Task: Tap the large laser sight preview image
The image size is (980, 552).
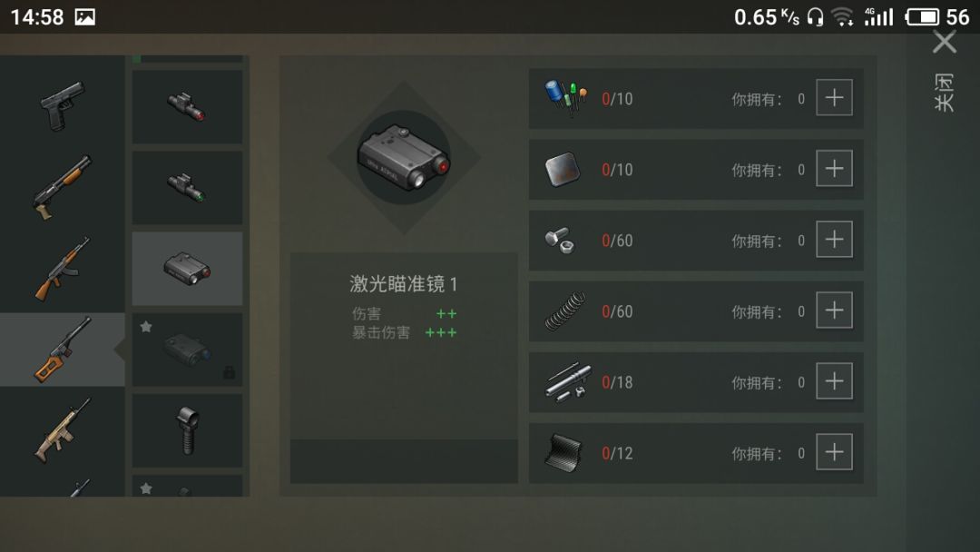Action: click(404, 157)
